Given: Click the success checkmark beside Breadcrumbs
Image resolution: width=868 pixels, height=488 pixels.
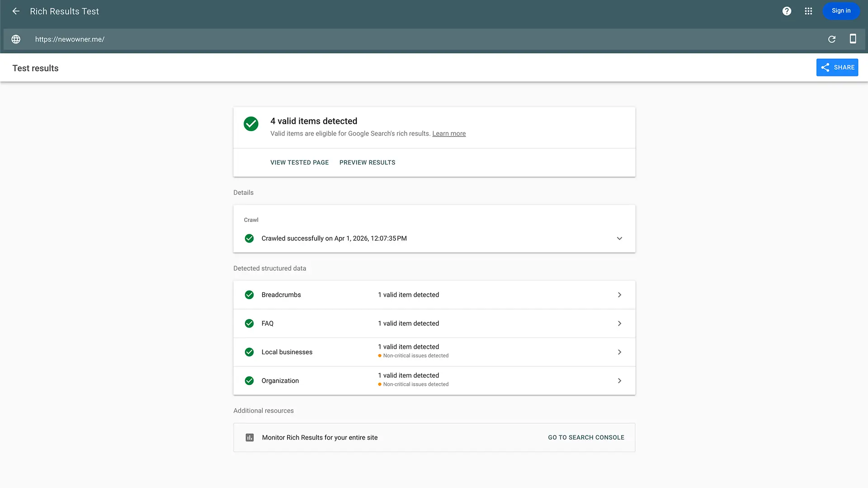Looking at the screenshot, I should click(249, 295).
